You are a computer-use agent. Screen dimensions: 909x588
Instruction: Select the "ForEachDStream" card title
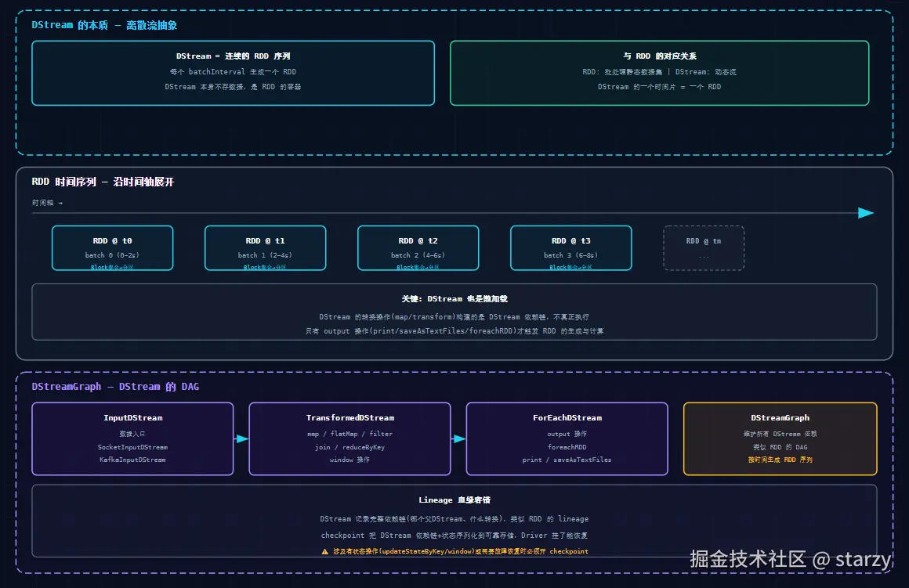click(x=567, y=418)
